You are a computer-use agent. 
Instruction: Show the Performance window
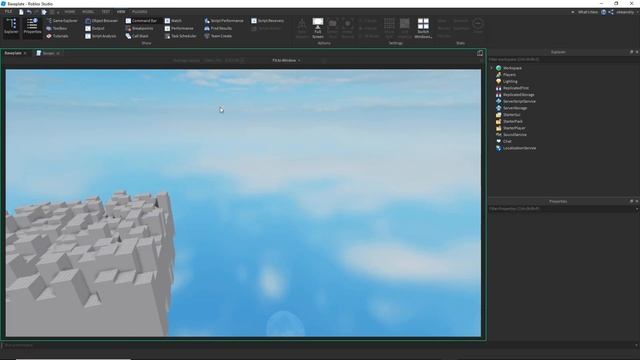[x=179, y=28]
